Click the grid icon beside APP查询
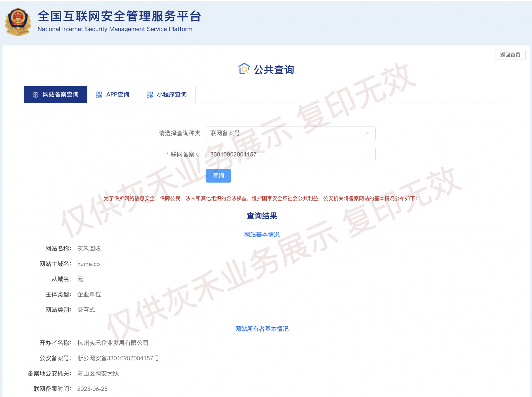The width and height of the screenshot is (532, 397). pos(99,95)
